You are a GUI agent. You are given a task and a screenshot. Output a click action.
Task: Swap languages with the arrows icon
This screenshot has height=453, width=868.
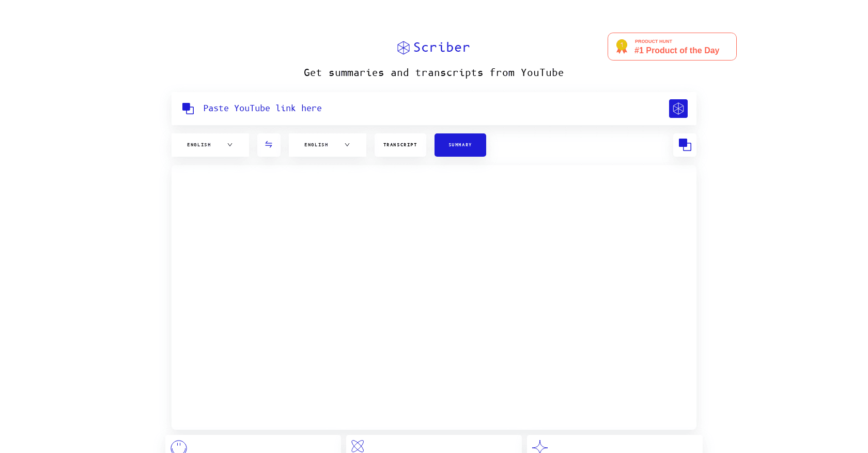[x=269, y=145]
